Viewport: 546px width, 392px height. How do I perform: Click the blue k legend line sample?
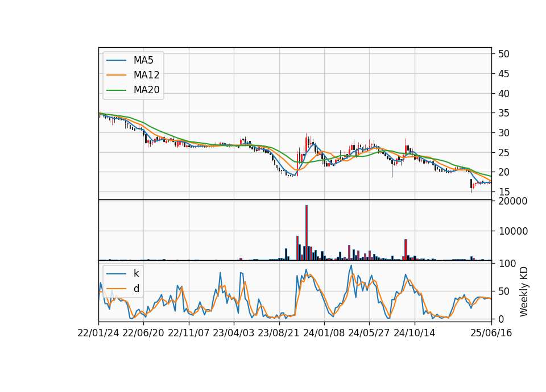[116, 274]
